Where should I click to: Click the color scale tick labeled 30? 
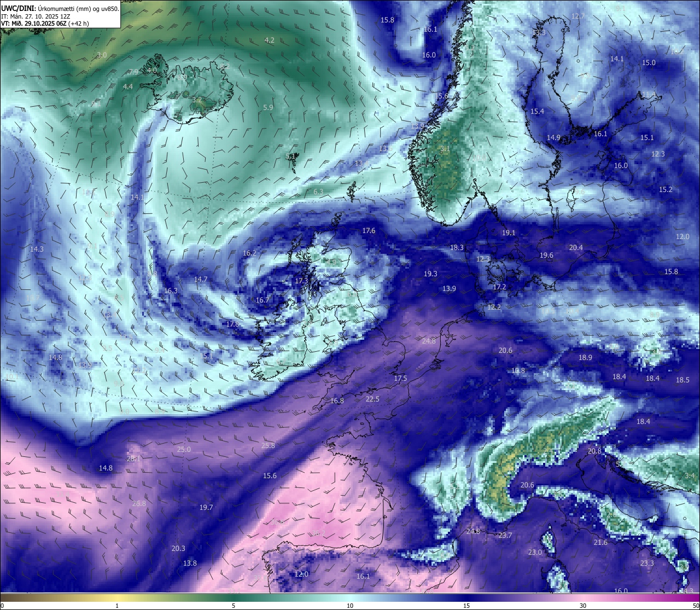click(583, 606)
